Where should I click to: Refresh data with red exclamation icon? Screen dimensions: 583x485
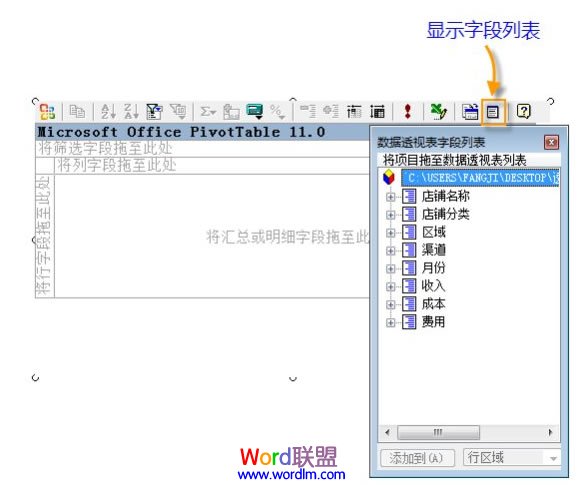408,112
